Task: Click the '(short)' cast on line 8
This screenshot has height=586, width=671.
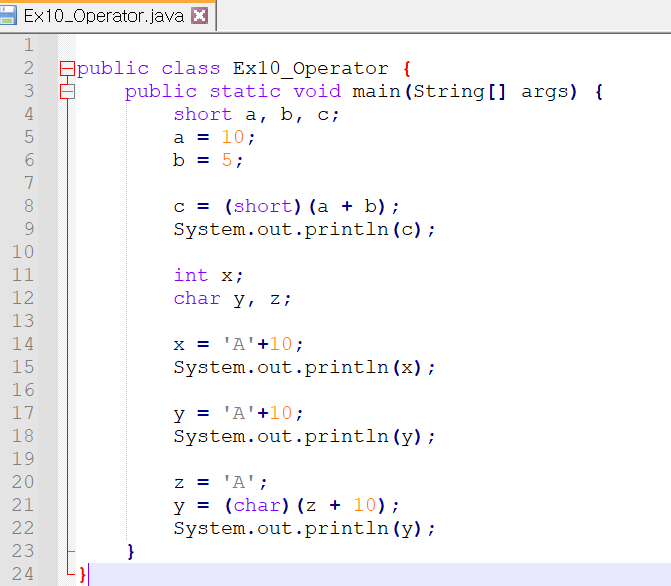Action: (263, 207)
